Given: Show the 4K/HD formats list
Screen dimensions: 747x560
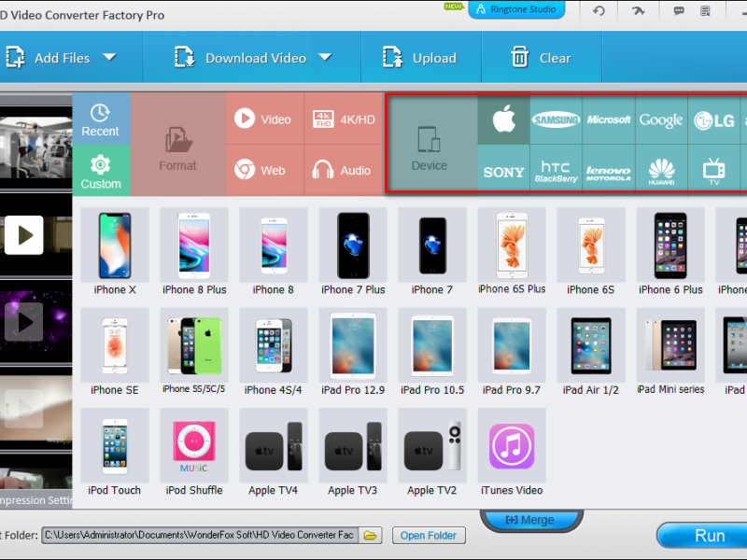Looking at the screenshot, I should 344,119.
